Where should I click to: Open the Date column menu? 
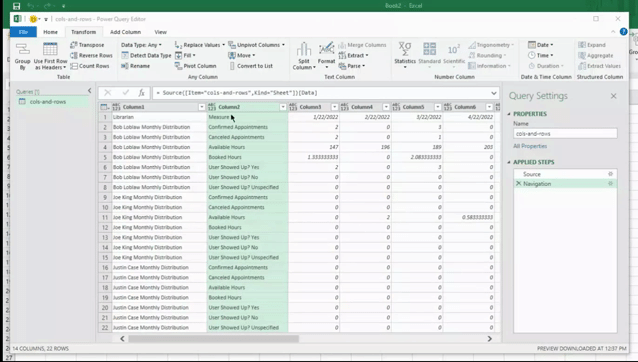pyautogui.click(x=540, y=45)
